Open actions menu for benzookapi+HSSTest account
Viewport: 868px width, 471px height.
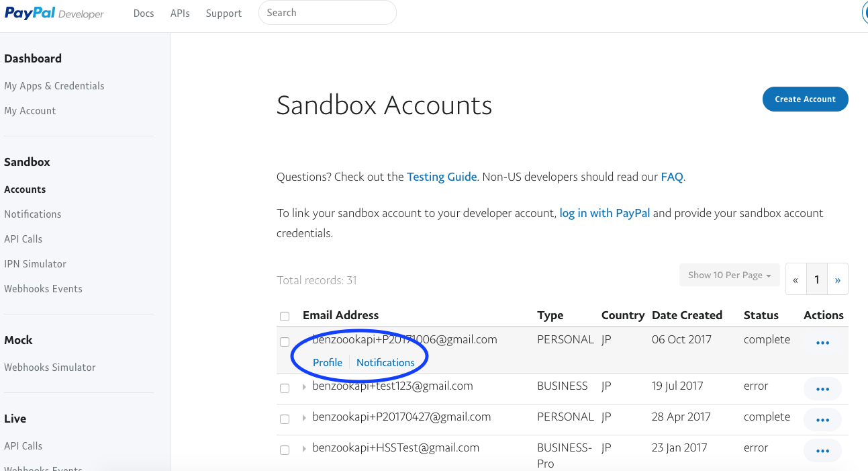822,451
